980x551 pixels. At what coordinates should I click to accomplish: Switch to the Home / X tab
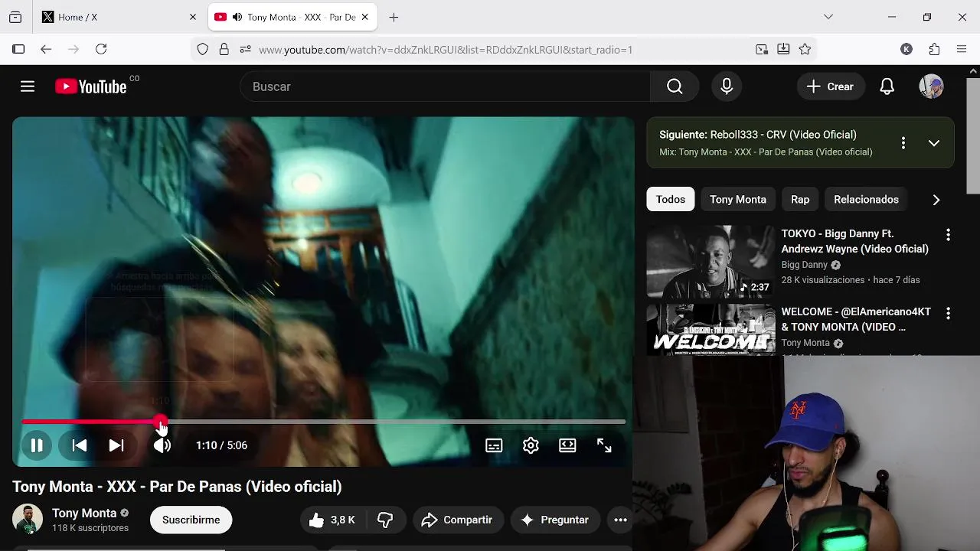(120, 17)
